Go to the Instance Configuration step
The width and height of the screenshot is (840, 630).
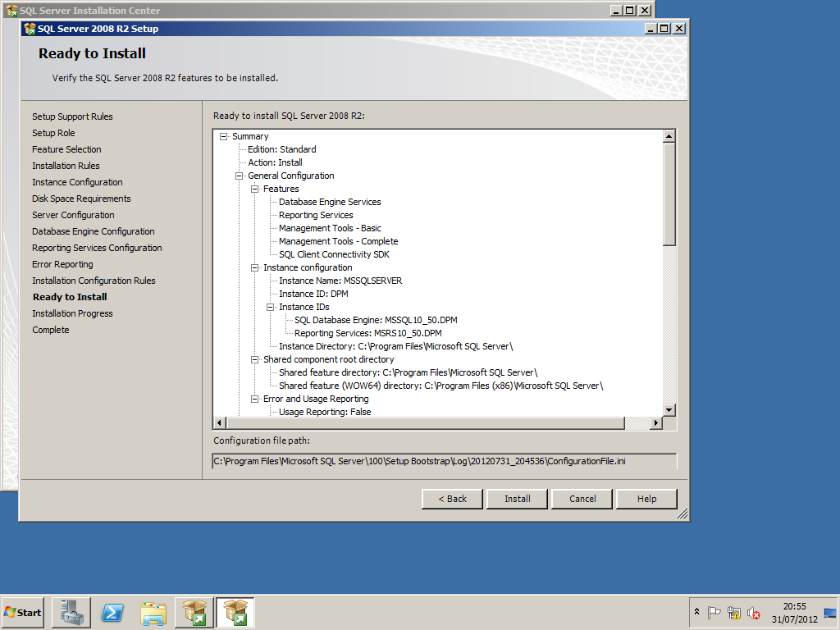point(77,182)
